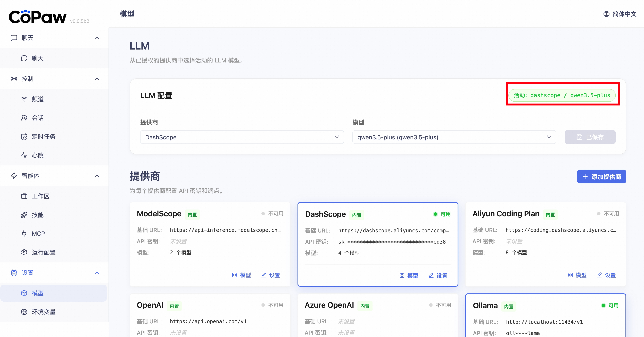Screen dimensions: 644x337
Task: Collapse the 控制 sidebar section
Action: pyautogui.click(x=97, y=79)
